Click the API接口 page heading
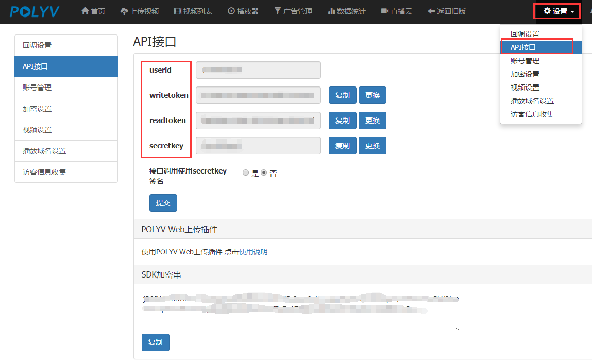Image resolution: width=592 pixels, height=364 pixels. (x=155, y=42)
